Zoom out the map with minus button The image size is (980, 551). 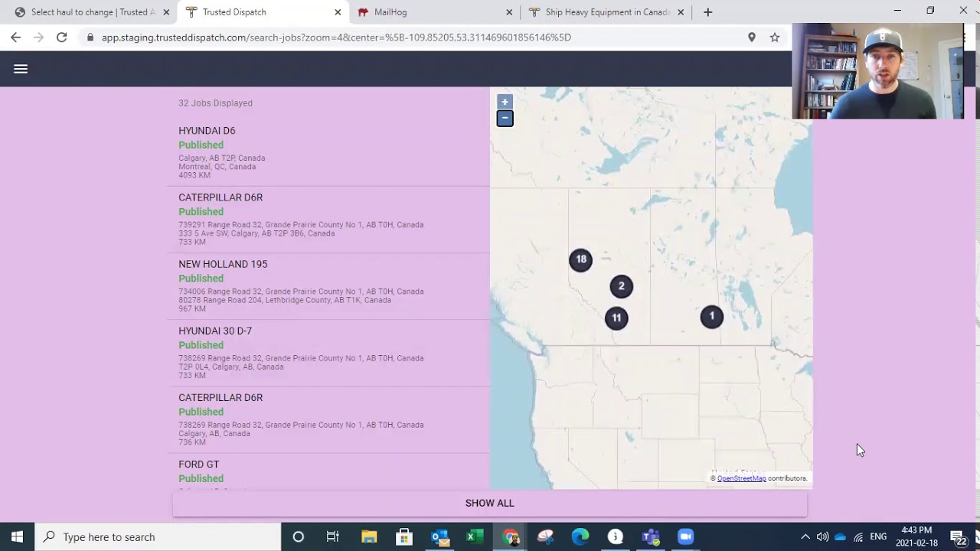point(505,118)
